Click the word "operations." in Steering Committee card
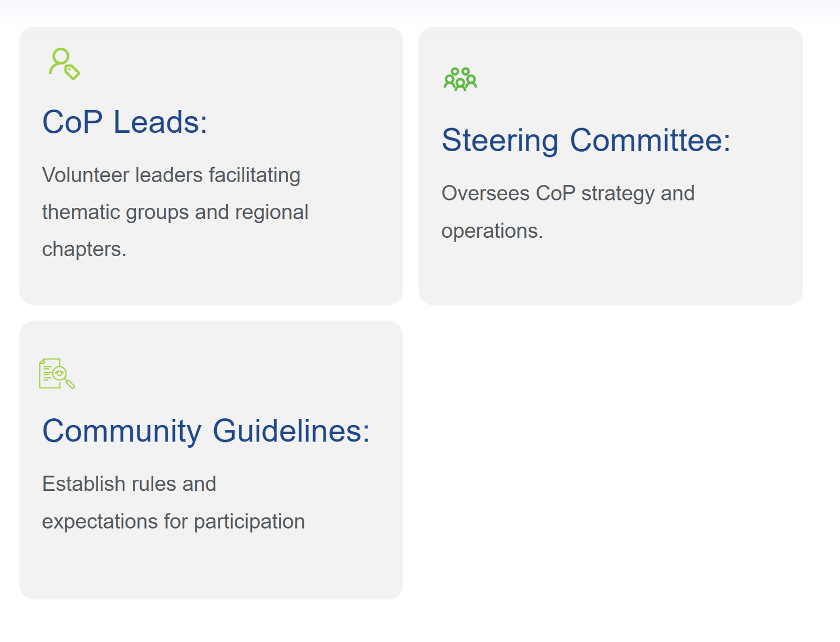The image size is (840, 642). pyautogui.click(x=492, y=230)
